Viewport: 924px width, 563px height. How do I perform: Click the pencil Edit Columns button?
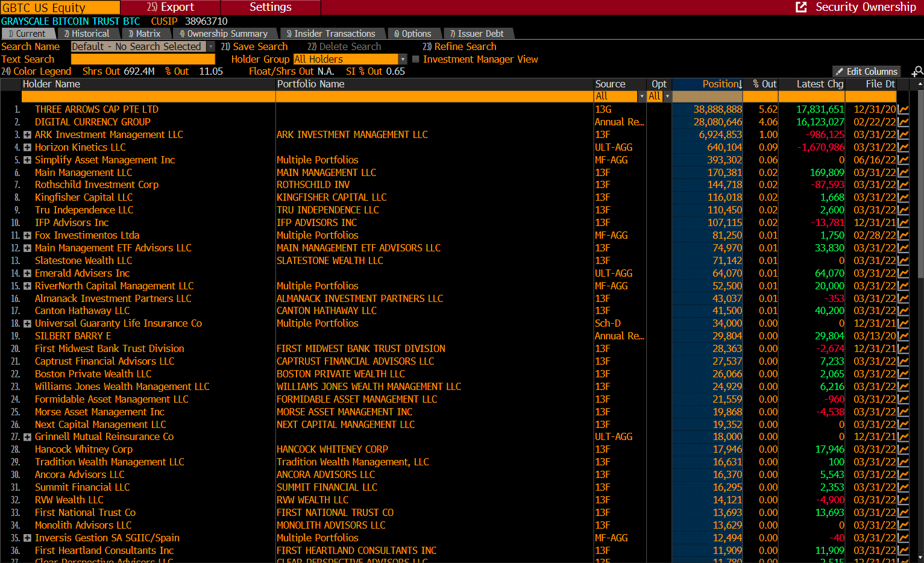866,72
